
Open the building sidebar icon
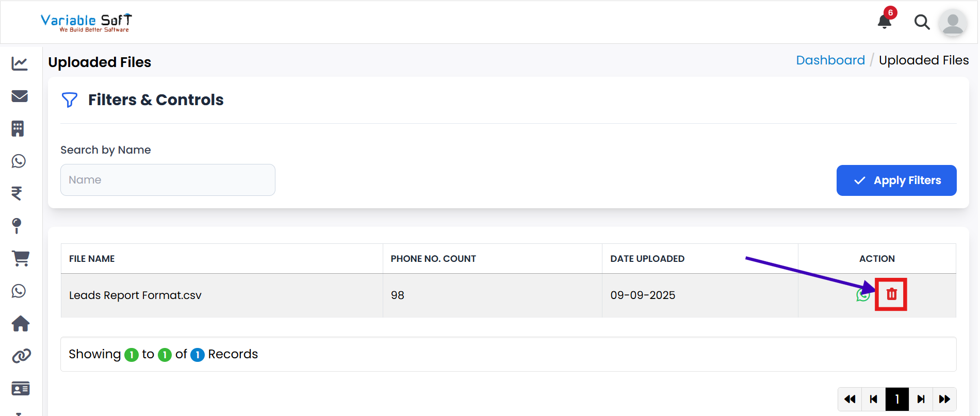click(18, 128)
